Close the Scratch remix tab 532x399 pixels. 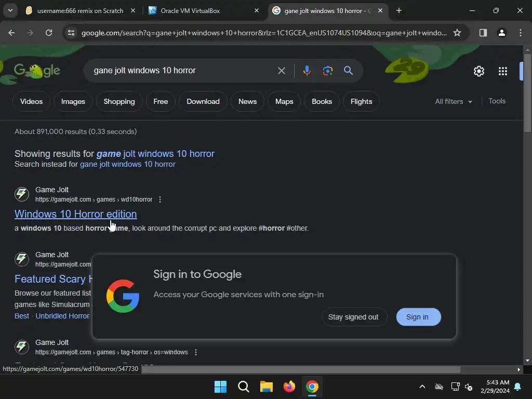pyautogui.click(x=133, y=10)
